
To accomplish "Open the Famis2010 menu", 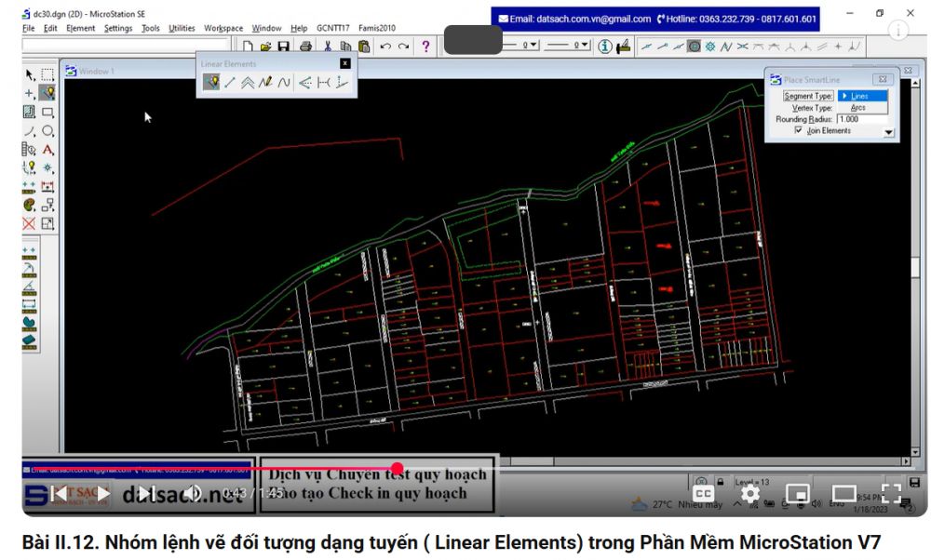I will 373,28.
